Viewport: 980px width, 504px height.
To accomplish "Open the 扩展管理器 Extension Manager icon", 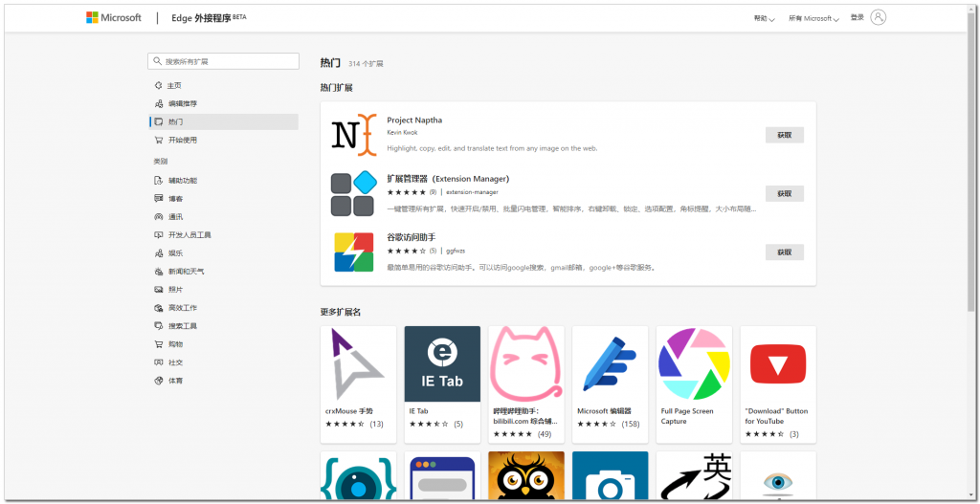I will (x=353, y=194).
